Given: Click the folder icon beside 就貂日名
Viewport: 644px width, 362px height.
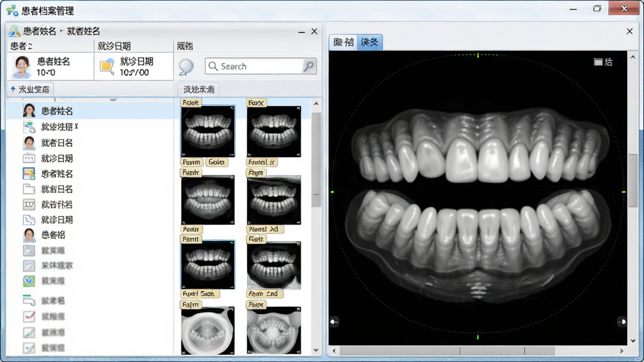Looking at the screenshot, I should coord(29,189).
